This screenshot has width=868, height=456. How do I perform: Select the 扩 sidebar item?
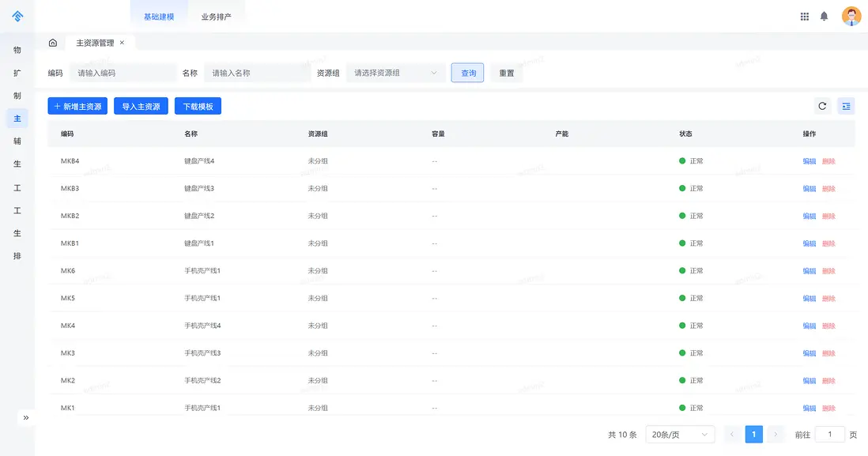click(17, 73)
